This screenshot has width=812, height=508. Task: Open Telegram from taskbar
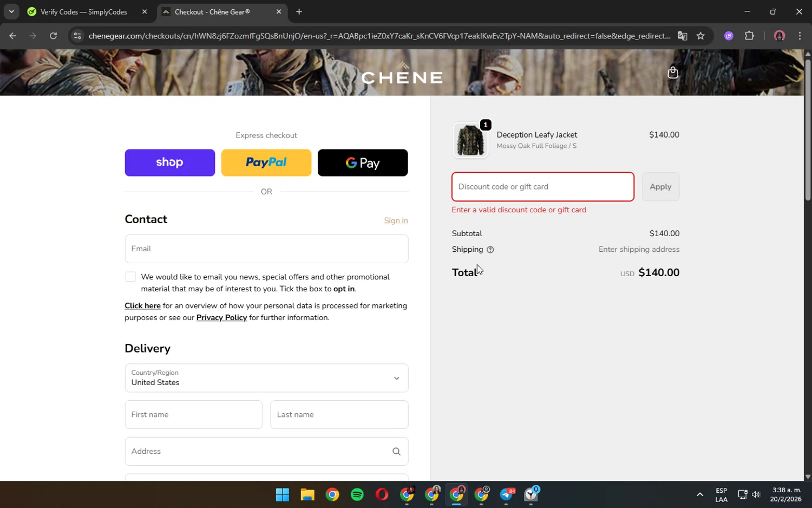[x=507, y=494]
